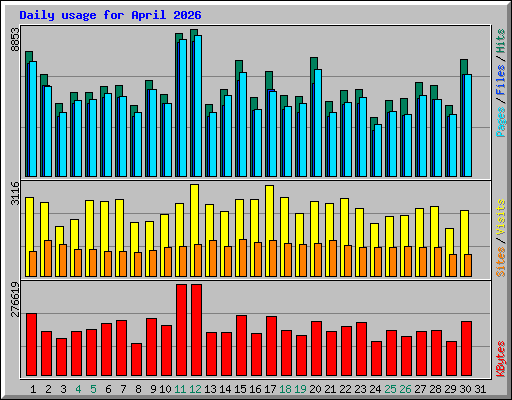Screen dimensions: 512x400
Task: Click day label 31 on x-axis
Action: tap(480, 389)
